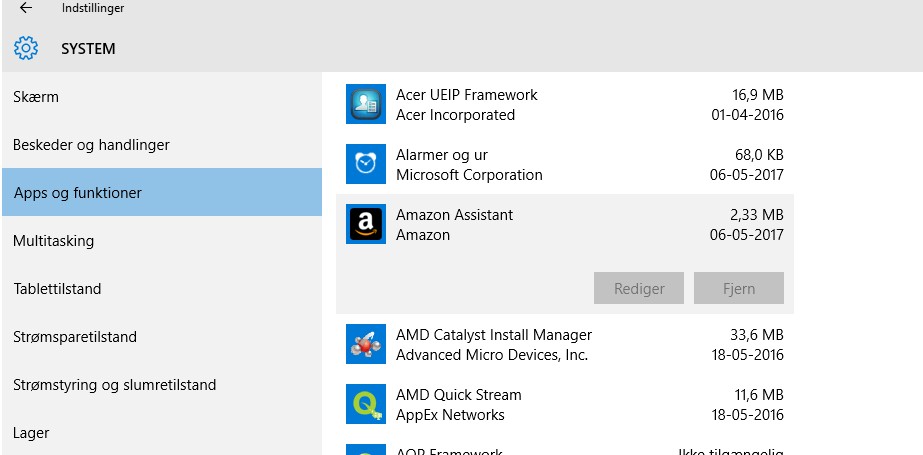Image resolution: width=923 pixels, height=455 pixels.
Task: Click the Indstillinger window title
Action: point(93,8)
